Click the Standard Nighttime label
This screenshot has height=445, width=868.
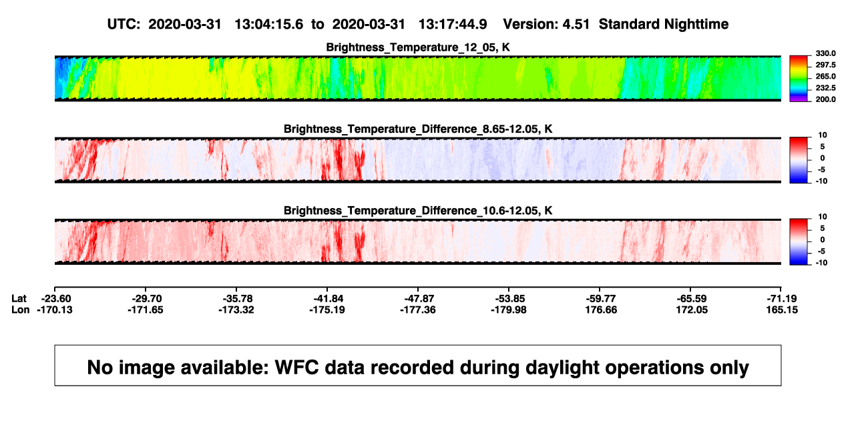coord(664,24)
